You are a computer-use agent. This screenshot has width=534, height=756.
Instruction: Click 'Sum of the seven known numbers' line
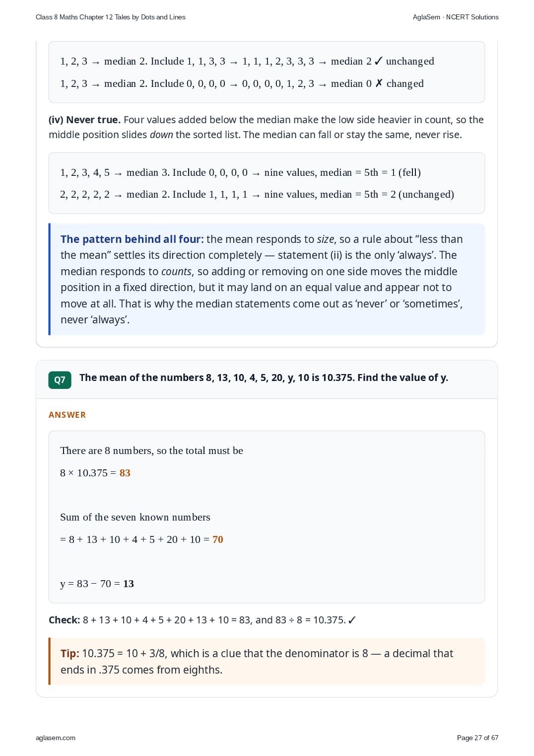(x=135, y=517)
